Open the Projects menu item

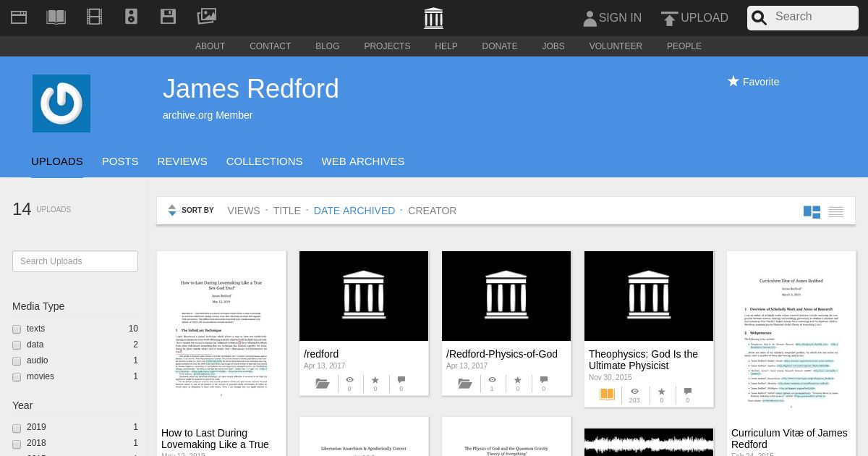[x=387, y=46]
